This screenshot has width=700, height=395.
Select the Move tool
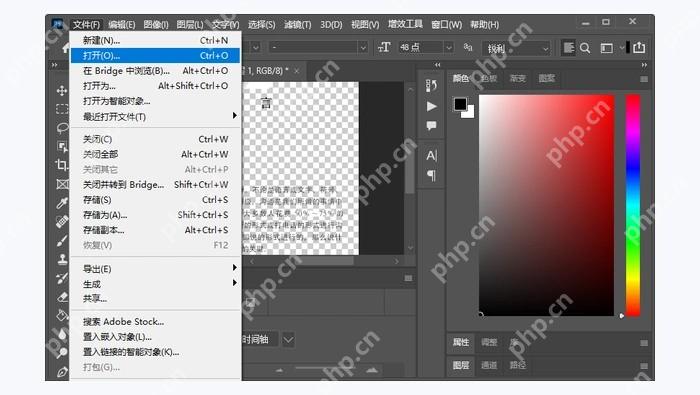62,91
